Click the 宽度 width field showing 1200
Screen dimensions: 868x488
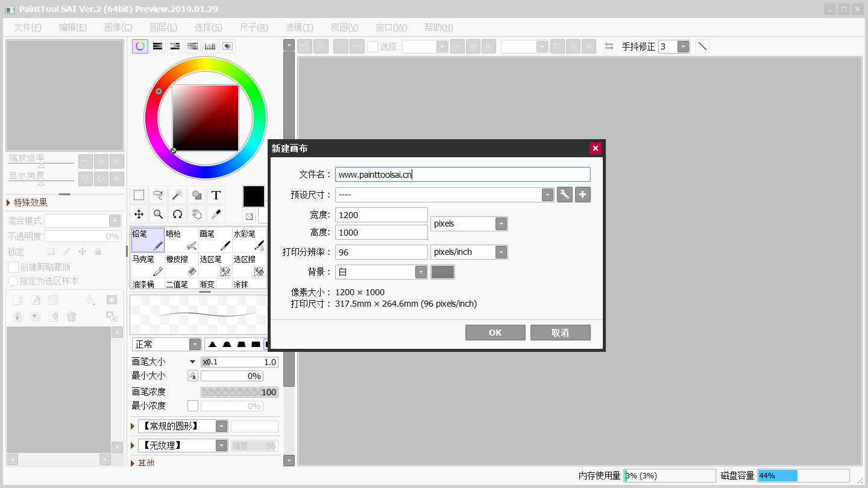382,215
